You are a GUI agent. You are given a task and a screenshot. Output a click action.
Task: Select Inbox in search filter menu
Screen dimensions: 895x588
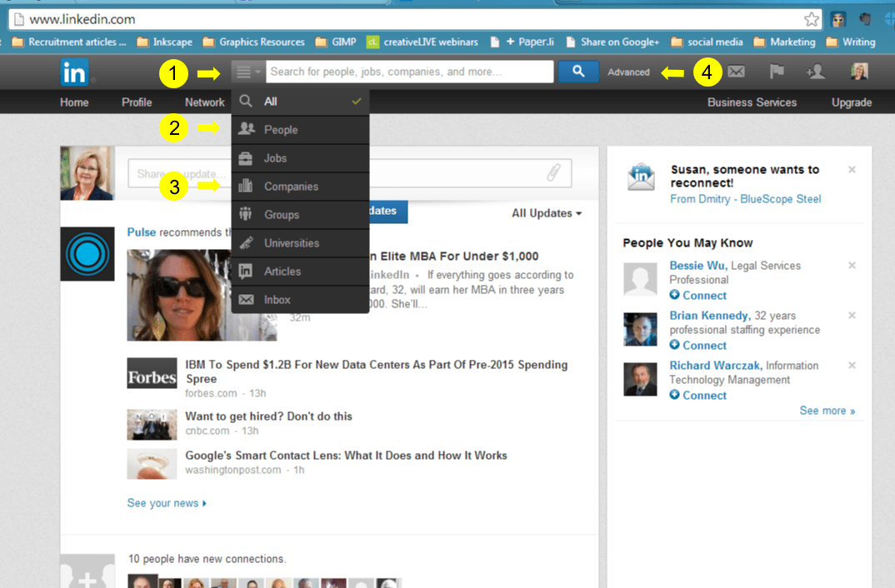[x=300, y=300]
